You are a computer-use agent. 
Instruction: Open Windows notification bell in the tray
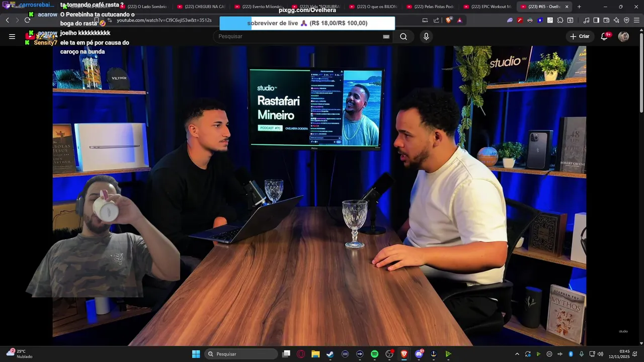click(635, 354)
